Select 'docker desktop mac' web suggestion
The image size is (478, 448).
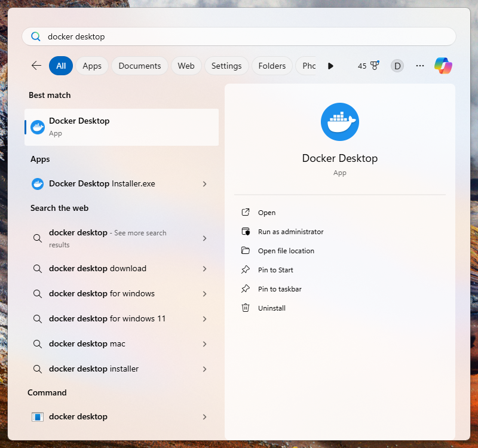coord(121,344)
